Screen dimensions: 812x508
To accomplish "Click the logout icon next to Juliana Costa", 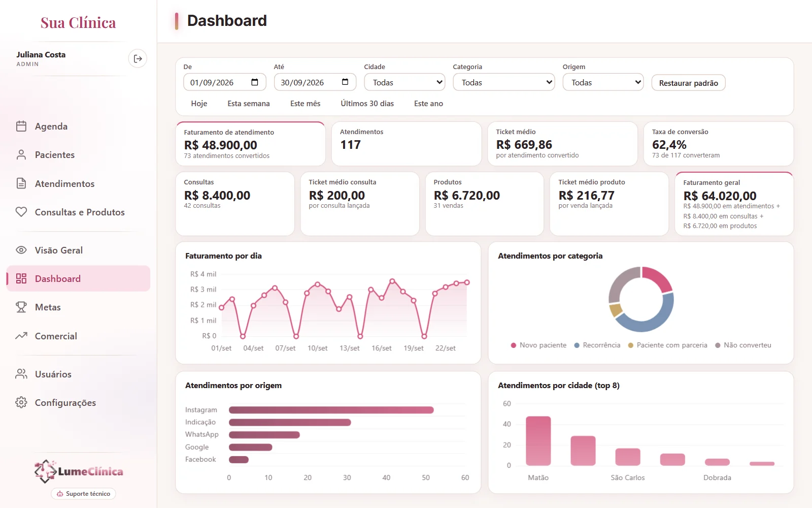I will pos(138,59).
